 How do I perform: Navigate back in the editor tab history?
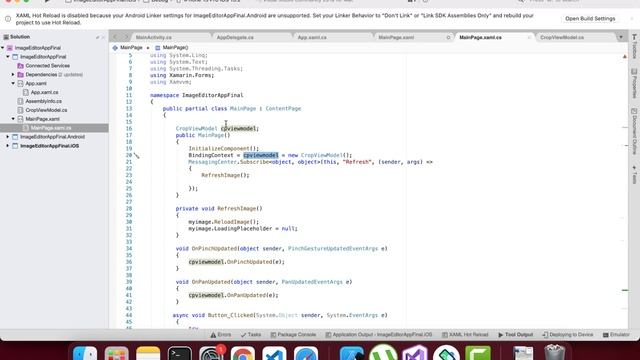click(116, 37)
